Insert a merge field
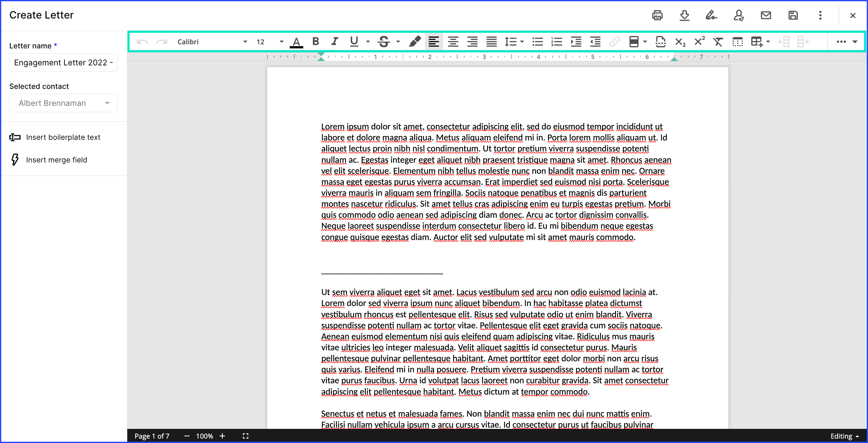 point(57,160)
